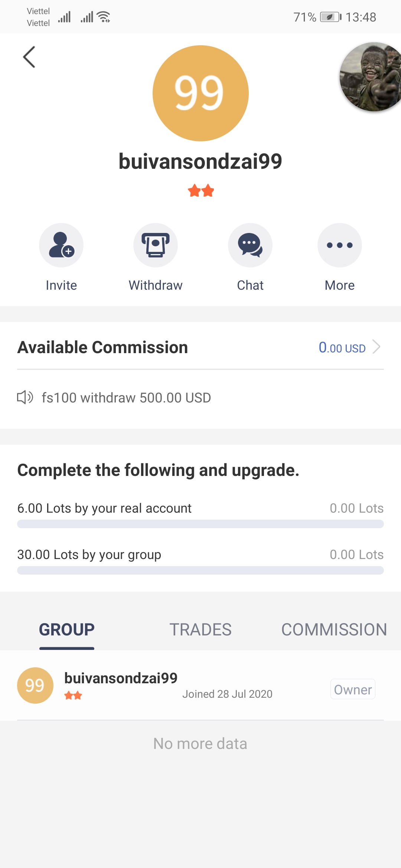Tap the two-star rating under username

[201, 191]
